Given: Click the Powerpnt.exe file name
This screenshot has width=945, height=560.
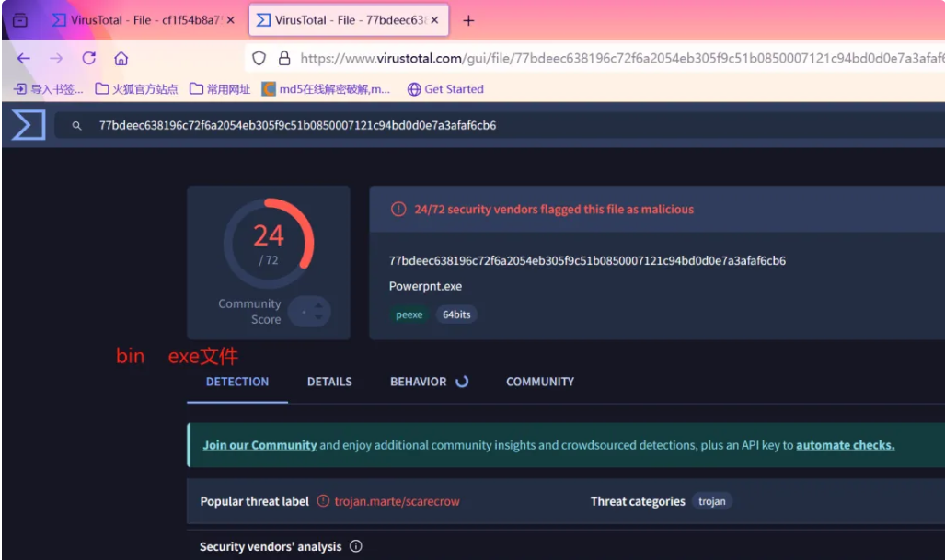Looking at the screenshot, I should click(425, 286).
